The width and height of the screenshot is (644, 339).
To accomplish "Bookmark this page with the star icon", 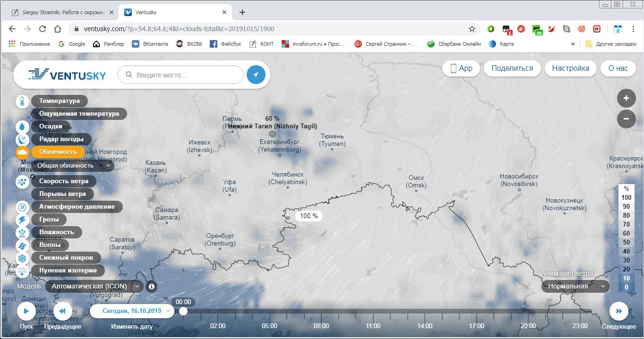I will point(472,29).
